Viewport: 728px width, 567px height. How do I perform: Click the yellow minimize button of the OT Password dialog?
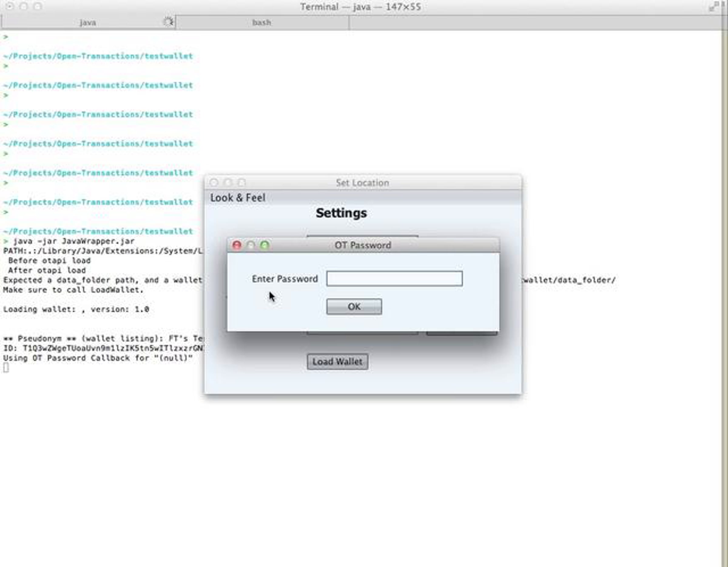[251, 246]
